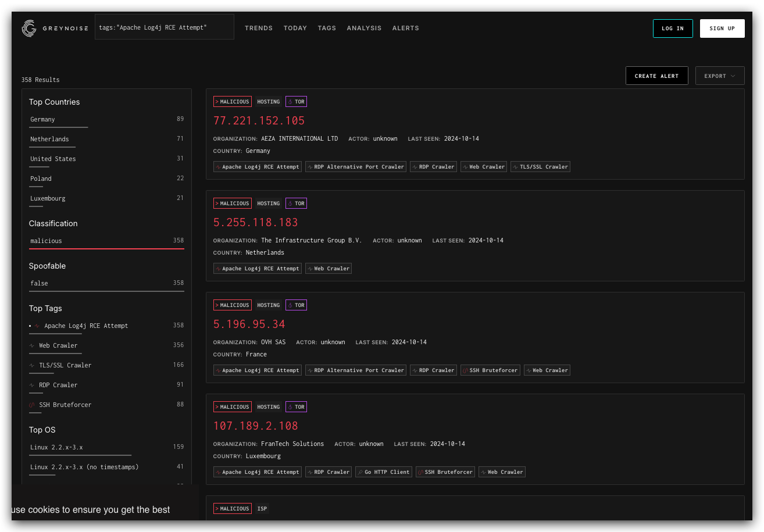This screenshot has height=532, width=764.
Task: Click Apache Log4j tag on 5.255.118.183 card
Action: [x=258, y=269]
